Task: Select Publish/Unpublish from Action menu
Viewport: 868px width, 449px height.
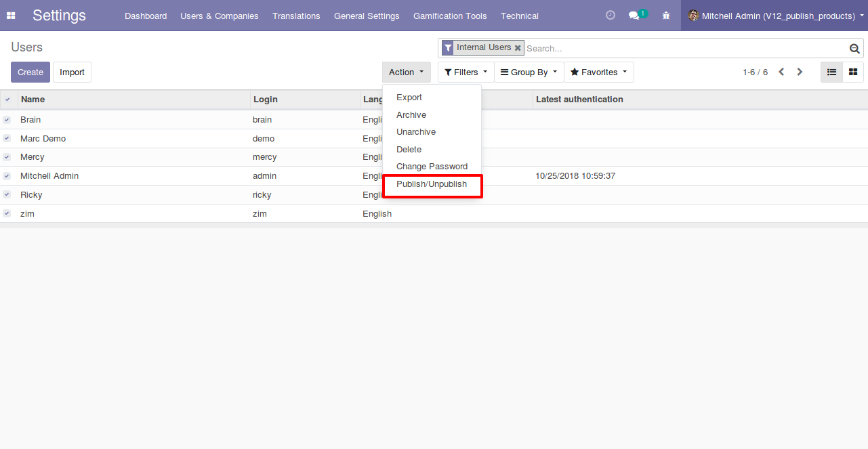Action: pyautogui.click(x=432, y=184)
